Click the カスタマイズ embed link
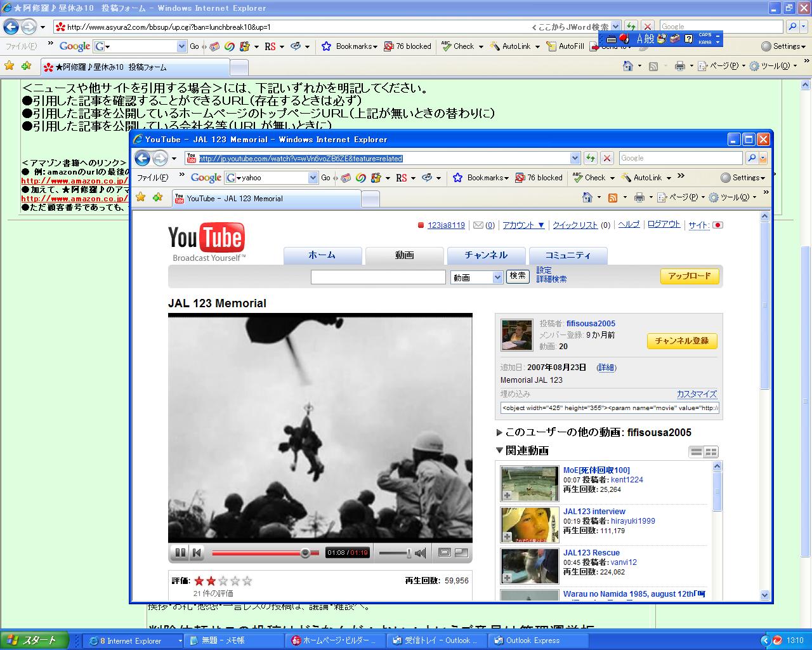 pos(697,394)
